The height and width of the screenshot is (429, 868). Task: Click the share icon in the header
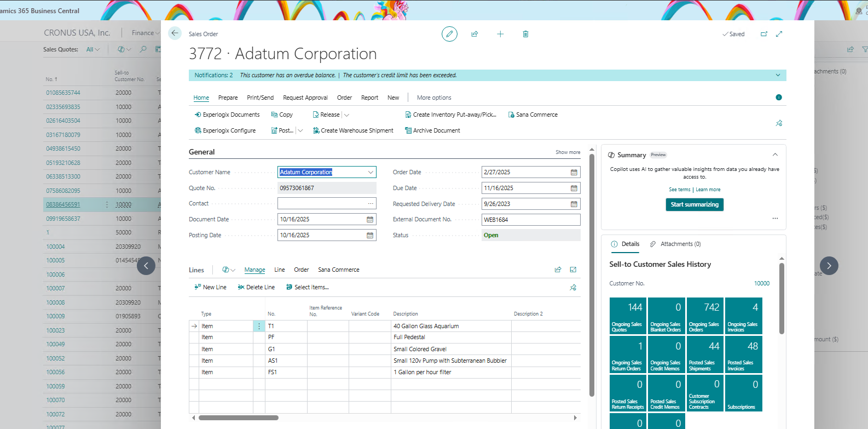[474, 34]
